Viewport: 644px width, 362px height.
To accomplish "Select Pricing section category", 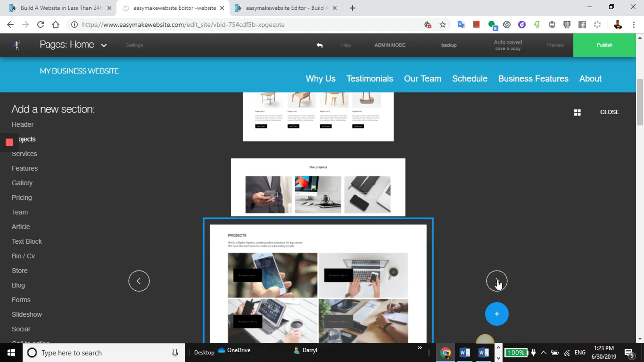I will [21, 198].
